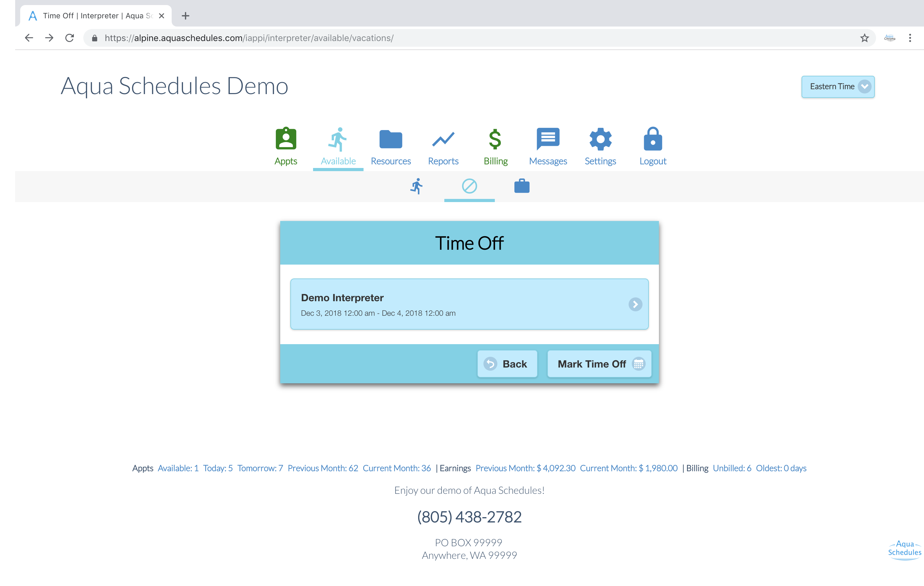The image size is (924, 586).
Task: Open the Resources folder section
Action: pos(391,147)
